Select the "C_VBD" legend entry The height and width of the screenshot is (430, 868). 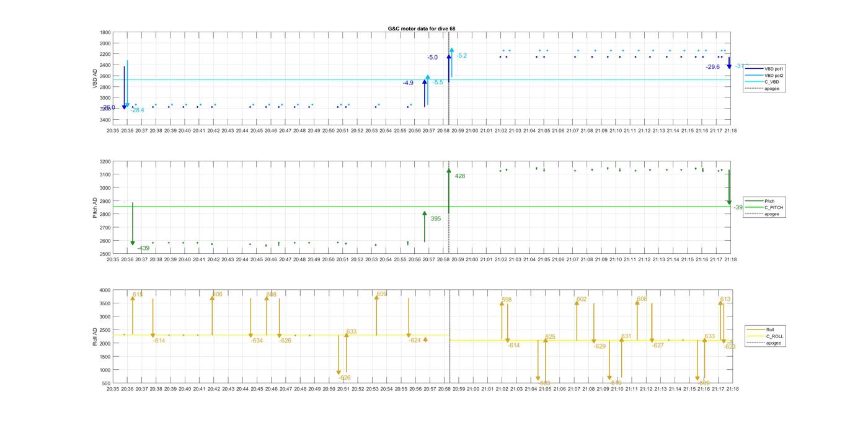(x=761, y=82)
